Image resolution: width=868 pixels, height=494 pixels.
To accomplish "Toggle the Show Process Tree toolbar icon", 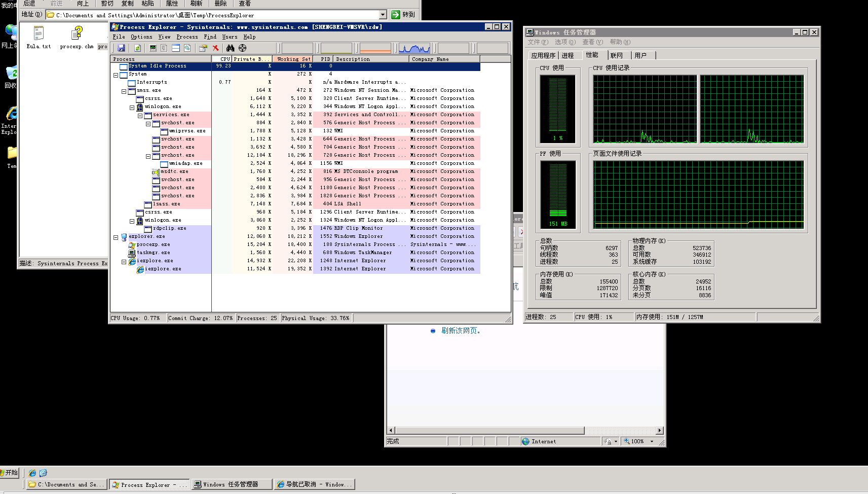I will pos(164,48).
